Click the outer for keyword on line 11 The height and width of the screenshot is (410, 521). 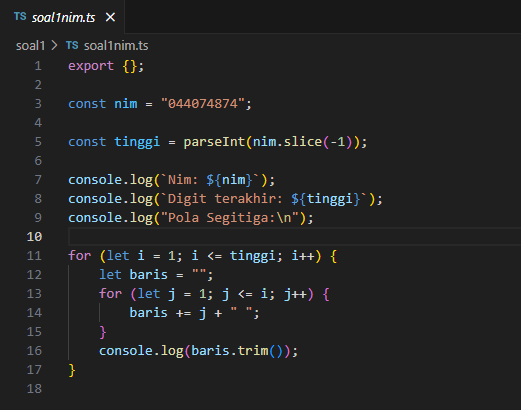pos(79,256)
